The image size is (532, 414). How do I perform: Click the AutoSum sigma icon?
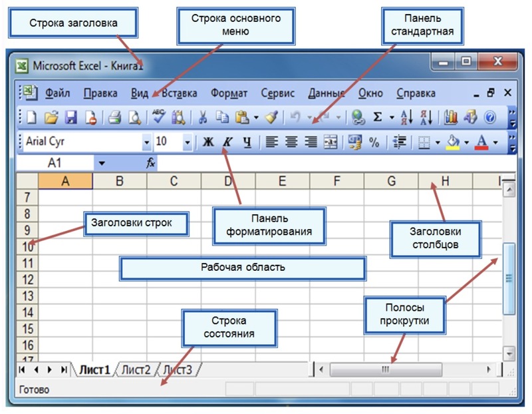[377, 118]
